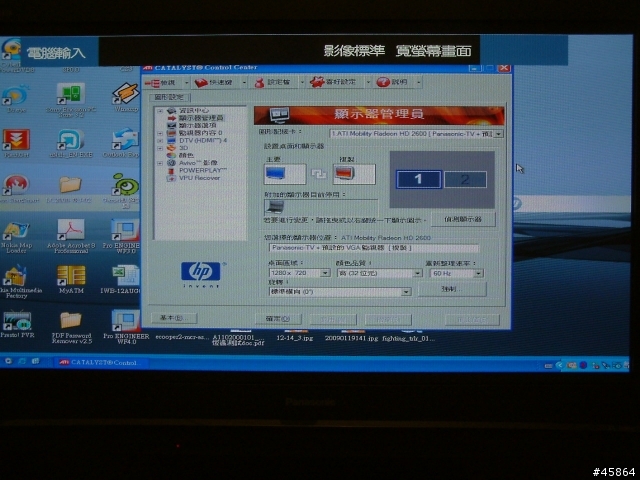Select display arrangement box 1
Viewport: 640px width, 480px height.
point(418,180)
